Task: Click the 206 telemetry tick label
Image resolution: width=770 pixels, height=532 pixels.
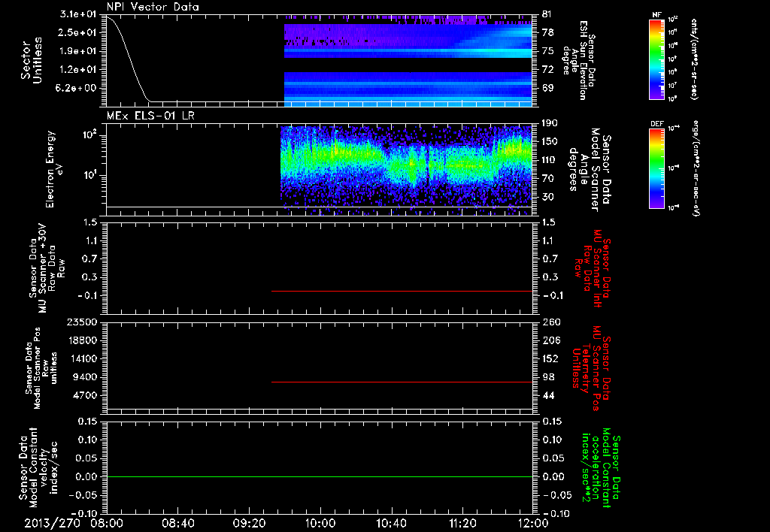Action: click(550, 340)
